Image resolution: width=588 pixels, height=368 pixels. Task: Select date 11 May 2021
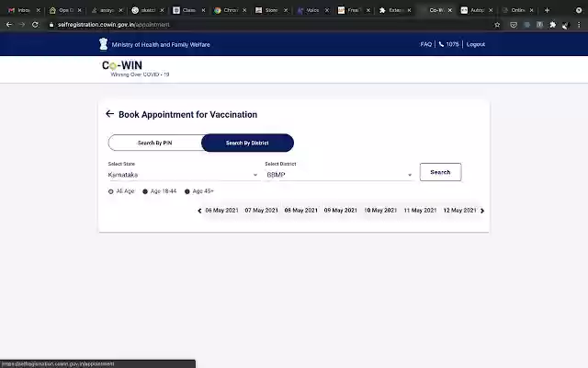coord(420,211)
